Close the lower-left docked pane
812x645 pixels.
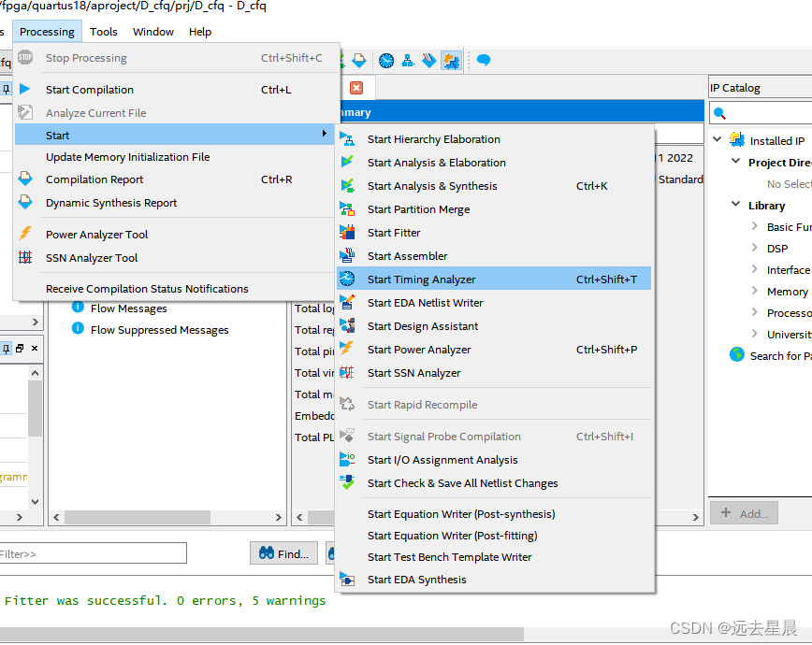point(35,349)
